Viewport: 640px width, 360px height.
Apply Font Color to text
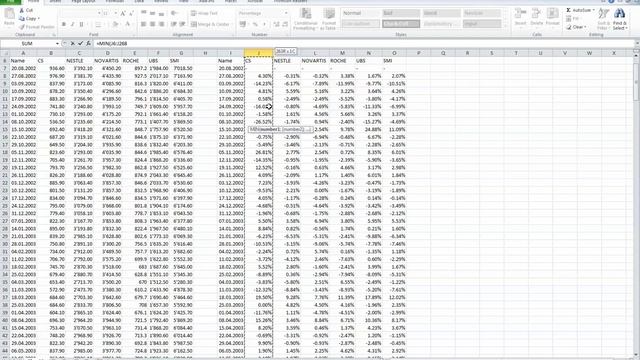pyautogui.click(x=127, y=24)
